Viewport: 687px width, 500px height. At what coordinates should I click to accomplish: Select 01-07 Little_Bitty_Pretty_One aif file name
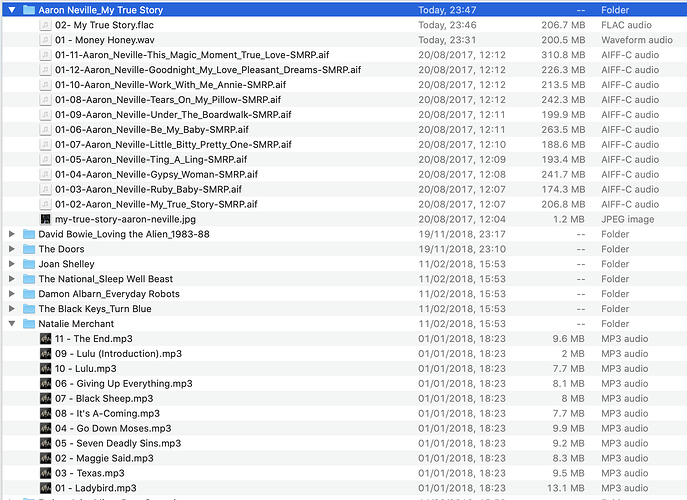click(x=173, y=144)
